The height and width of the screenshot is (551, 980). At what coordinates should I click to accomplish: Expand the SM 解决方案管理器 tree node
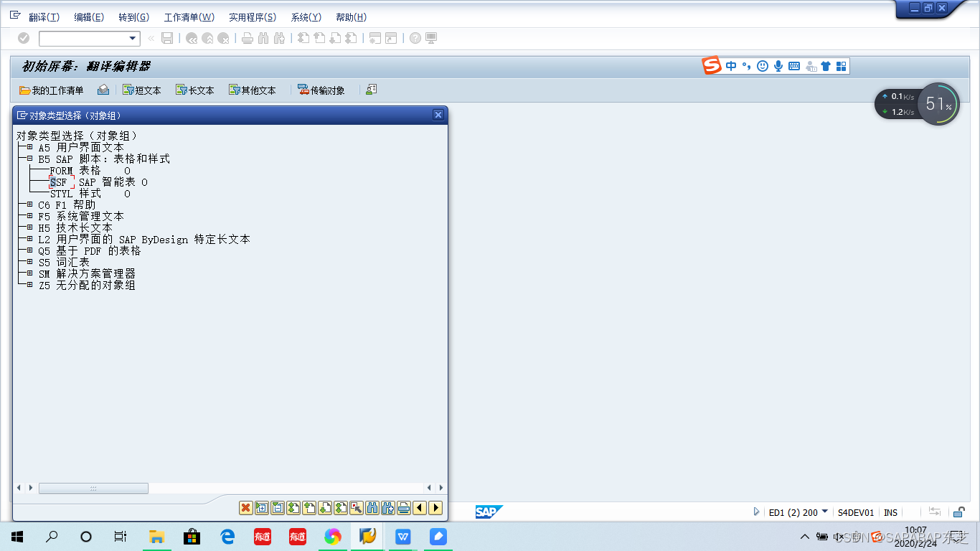coord(29,273)
